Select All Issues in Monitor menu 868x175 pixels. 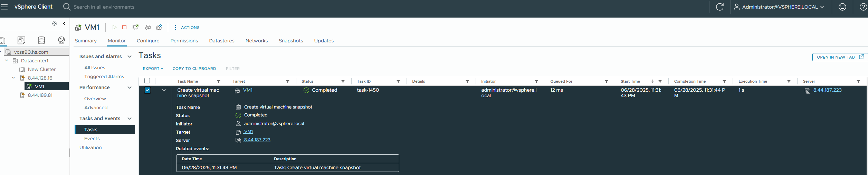click(95, 68)
